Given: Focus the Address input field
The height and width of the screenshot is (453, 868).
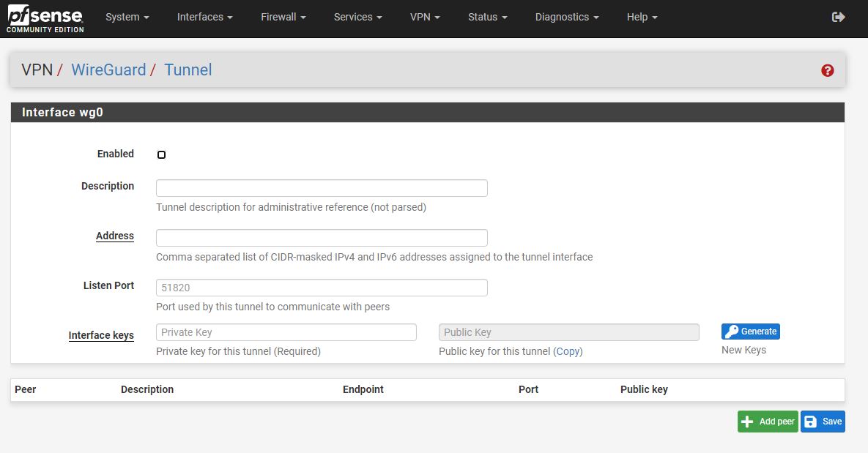Looking at the screenshot, I should [x=322, y=238].
